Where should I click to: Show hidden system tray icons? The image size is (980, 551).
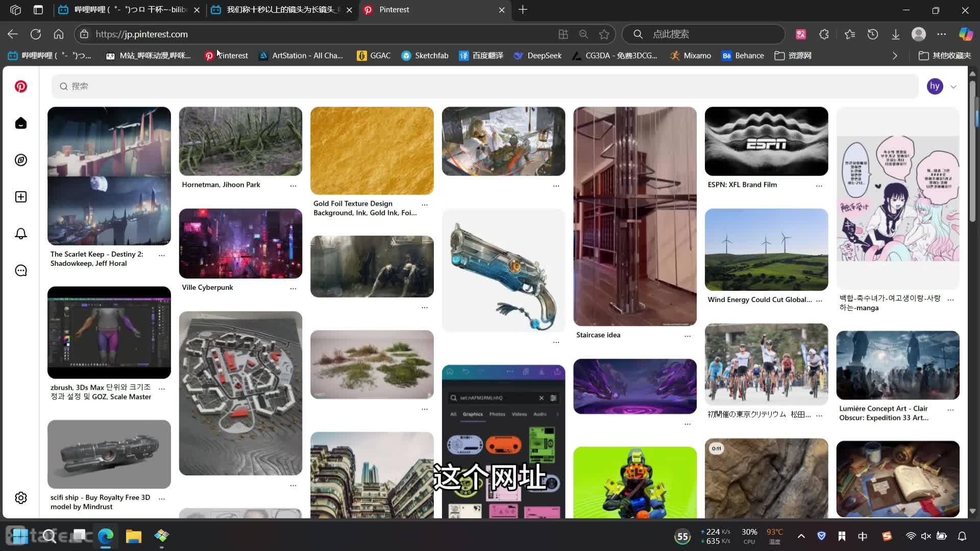click(801, 536)
